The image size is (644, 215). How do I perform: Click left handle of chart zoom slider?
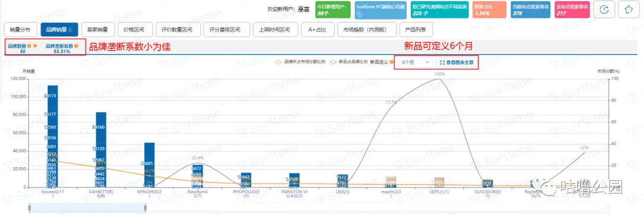point(29,208)
